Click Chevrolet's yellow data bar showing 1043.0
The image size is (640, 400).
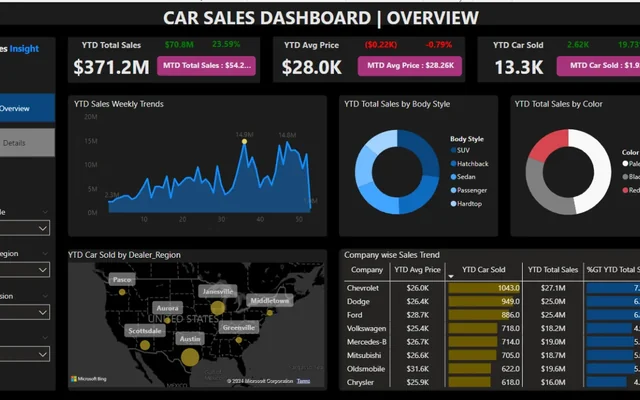pos(484,288)
